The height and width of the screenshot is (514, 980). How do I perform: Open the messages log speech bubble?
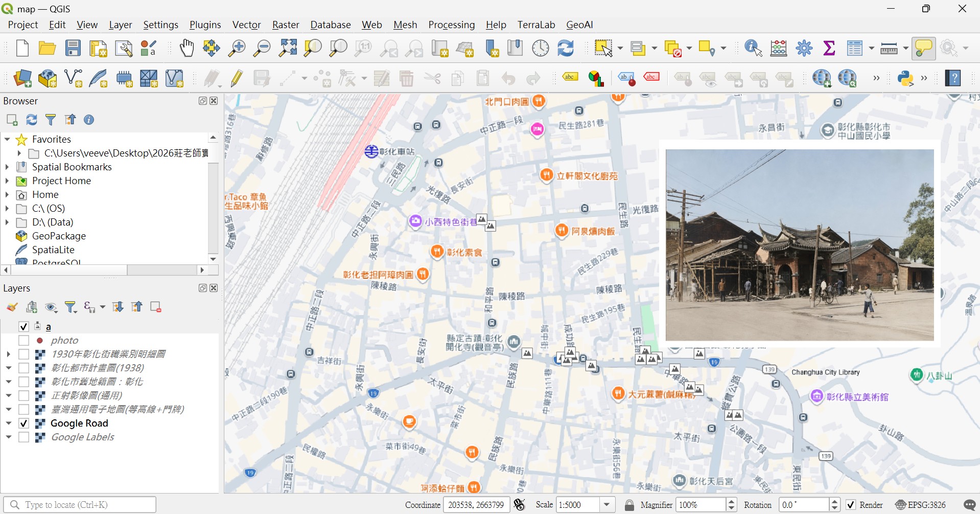click(x=969, y=505)
